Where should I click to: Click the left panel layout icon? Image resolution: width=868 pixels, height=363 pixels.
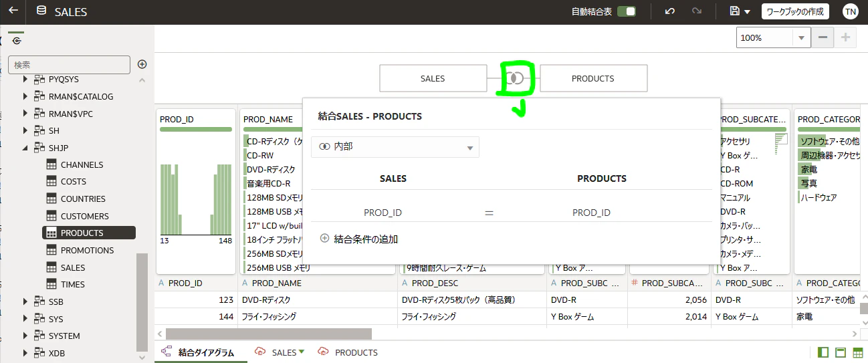click(x=823, y=352)
